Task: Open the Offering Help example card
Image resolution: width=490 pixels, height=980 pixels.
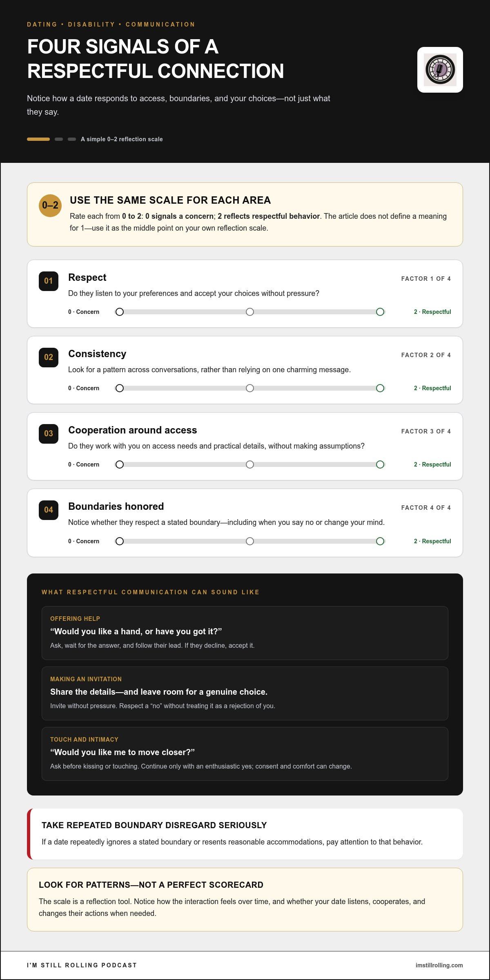Action: pyautogui.click(x=245, y=633)
